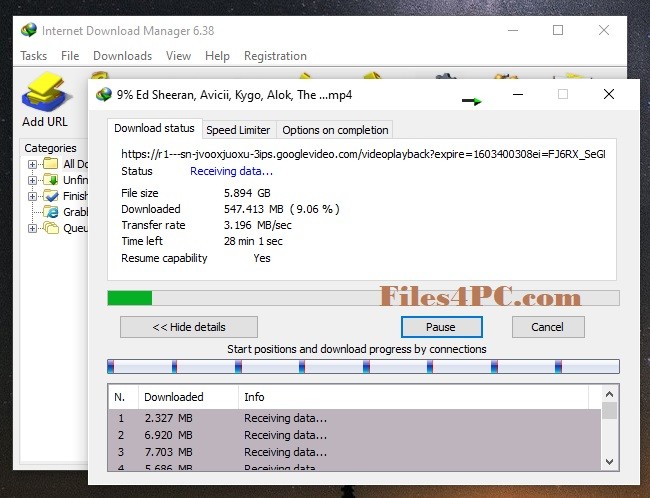The width and height of the screenshot is (650, 498).
Task: Maximize the Internet Download Manager main window
Action: click(x=558, y=30)
